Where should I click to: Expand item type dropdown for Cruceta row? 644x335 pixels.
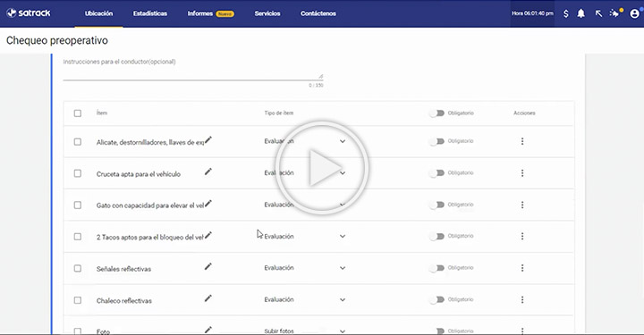click(x=343, y=173)
